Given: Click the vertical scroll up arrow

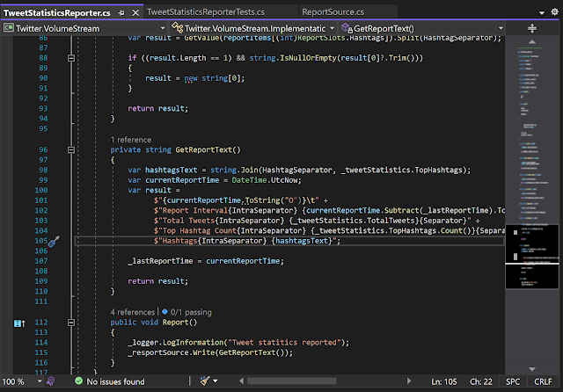Looking at the screenshot, I should point(532,42).
